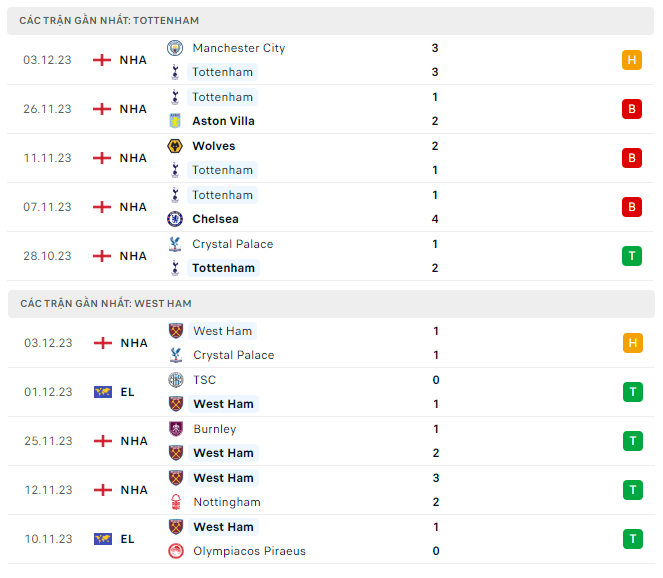Click the Manchester City club crest
Screen dimensions: 663x578
click(176, 48)
